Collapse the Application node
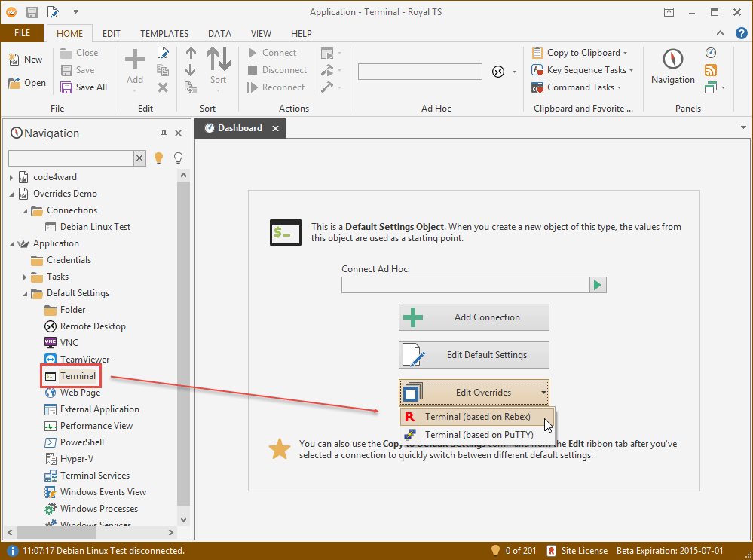 pos(11,244)
